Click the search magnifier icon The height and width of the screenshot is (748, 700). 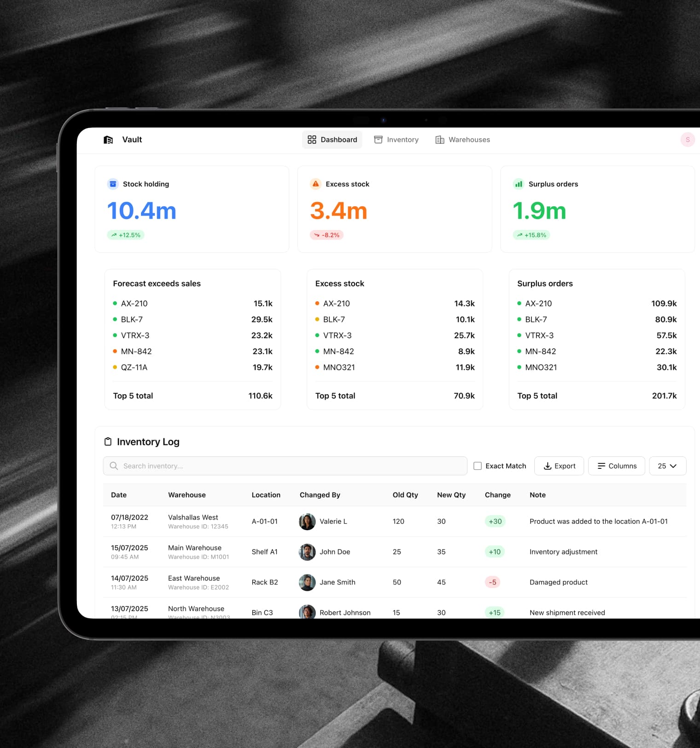pos(114,466)
